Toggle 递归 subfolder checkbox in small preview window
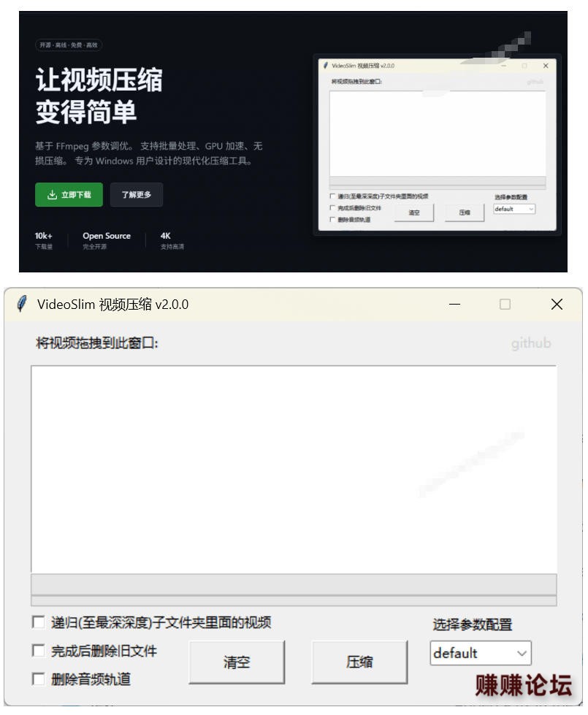Viewport: 588px width, 715px height. tap(332, 196)
